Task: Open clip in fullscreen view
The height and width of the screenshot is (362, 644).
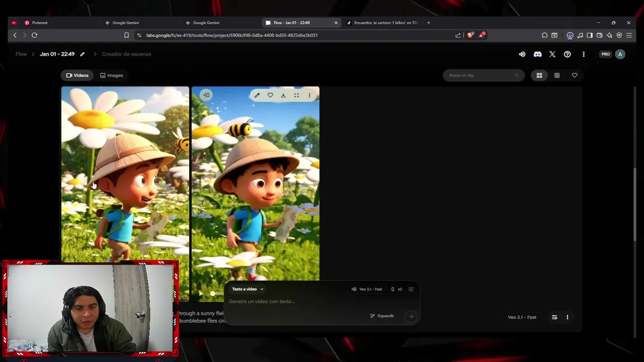Action: point(296,95)
